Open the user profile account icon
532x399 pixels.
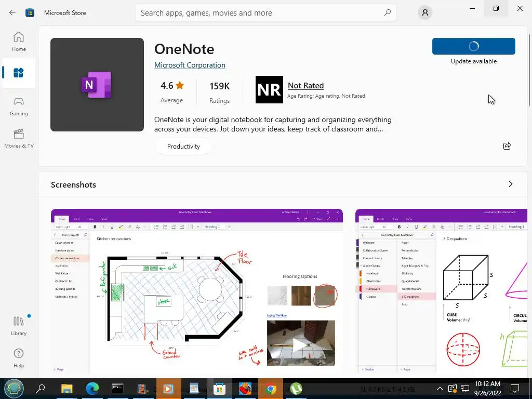pyautogui.click(x=425, y=12)
